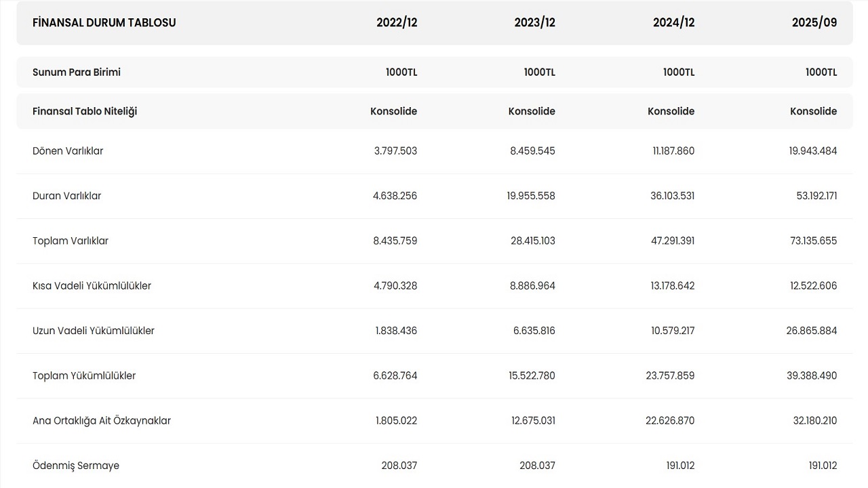Click the 2025/09 Toplam Varlıklar value 73.135.655
Image resolution: width=868 pixels, height=488 pixels.
[812, 241]
